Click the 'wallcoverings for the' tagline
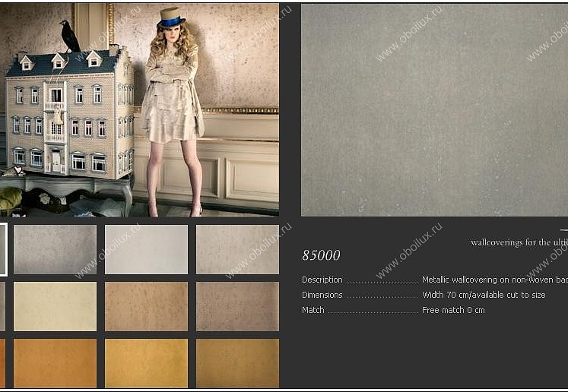568x392 pixels. 511,242
